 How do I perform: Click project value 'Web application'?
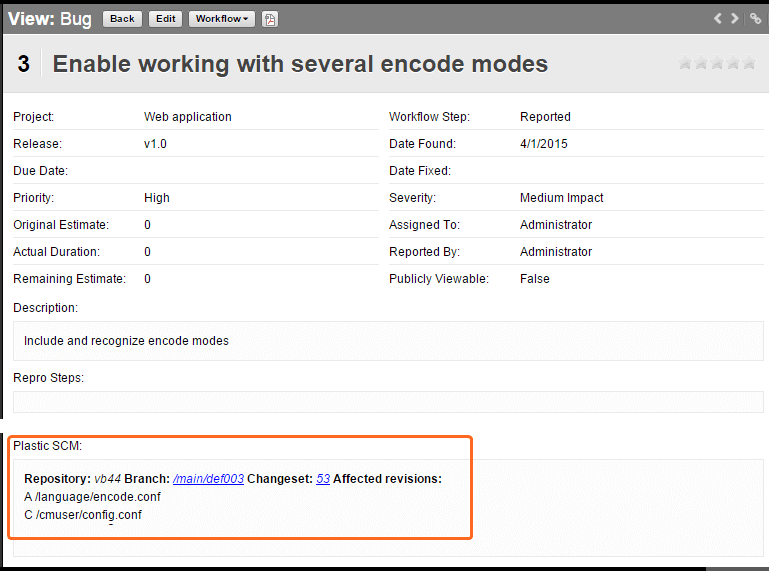[x=188, y=117]
